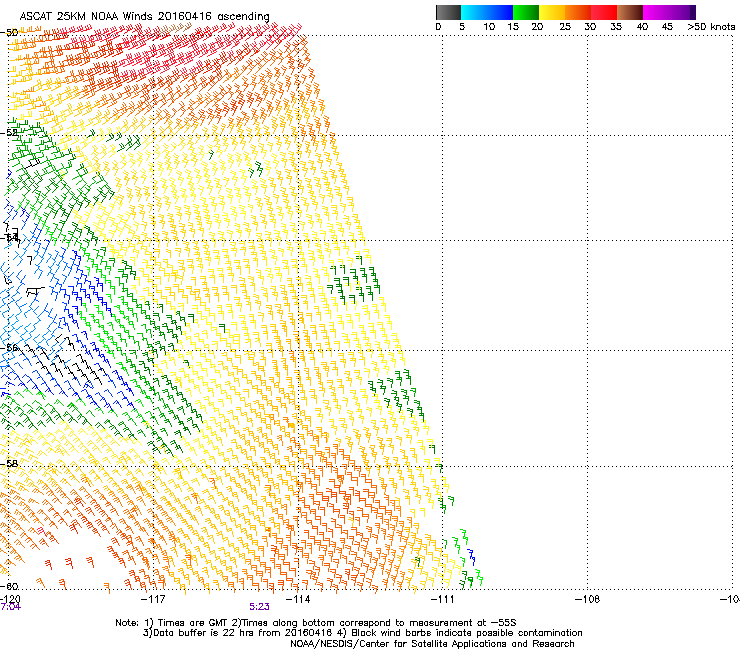The image size is (740, 650).
Task: Click the -52 latitude axis label
Action: click(9, 133)
